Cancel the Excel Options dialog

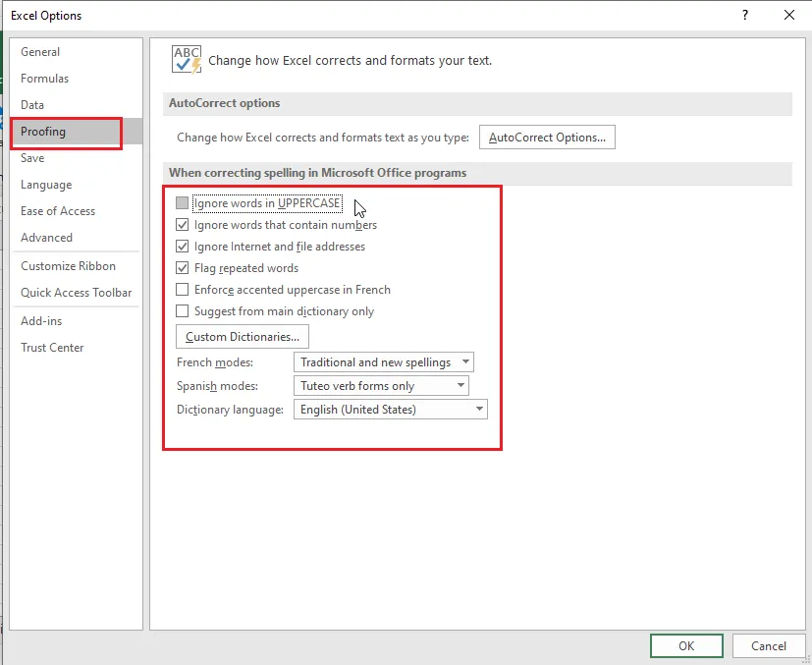[769, 645]
